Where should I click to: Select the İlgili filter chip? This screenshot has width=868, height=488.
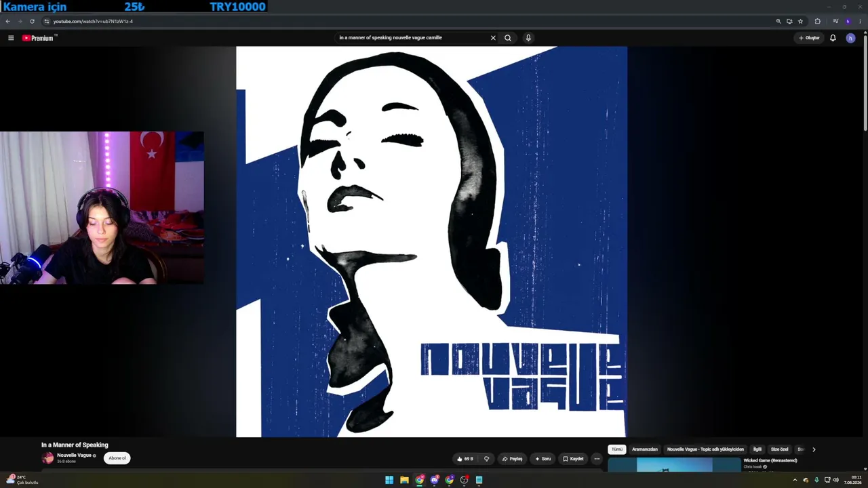tap(757, 449)
